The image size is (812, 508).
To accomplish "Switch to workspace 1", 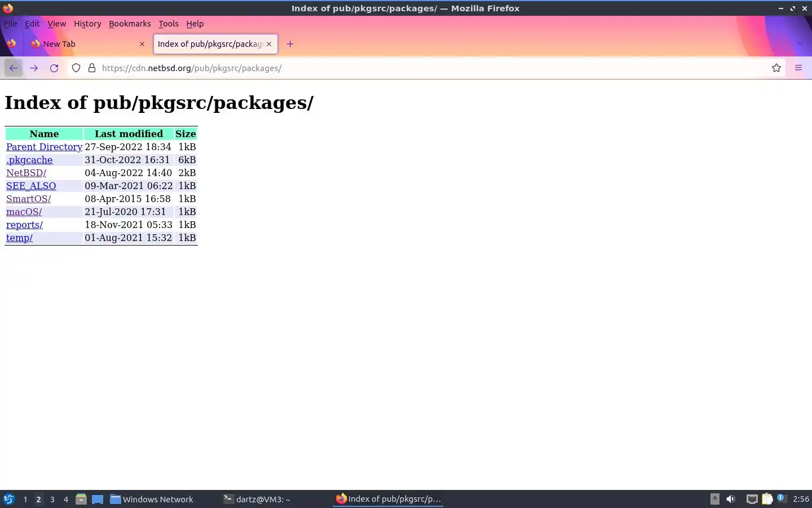I will coord(25,500).
